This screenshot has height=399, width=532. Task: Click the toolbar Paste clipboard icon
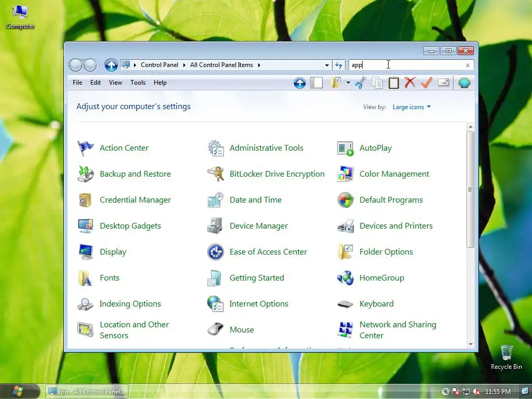click(x=394, y=83)
